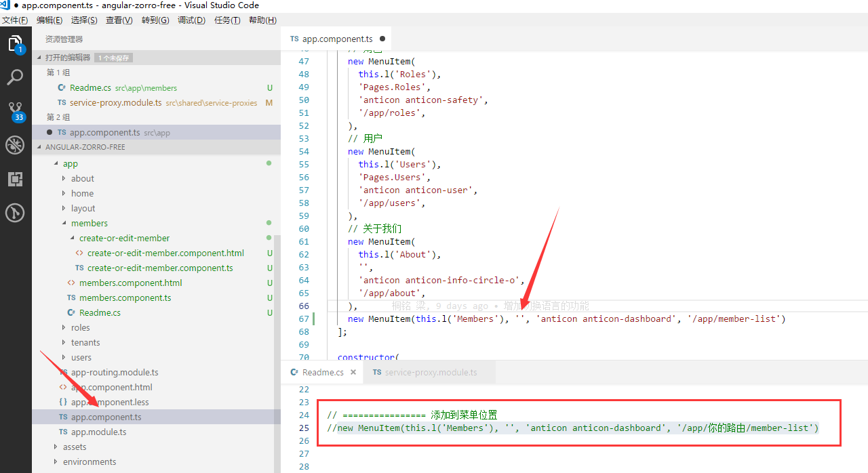Open the 选择(S) menu
The width and height of the screenshot is (868, 473).
(x=84, y=20)
